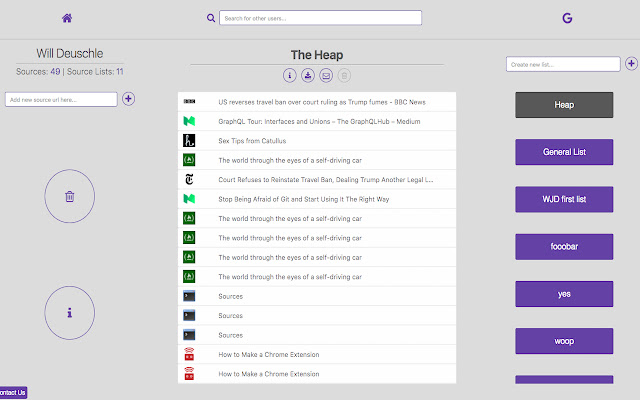
Task: Click the greyed-out delete list icon
Action: (x=344, y=76)
